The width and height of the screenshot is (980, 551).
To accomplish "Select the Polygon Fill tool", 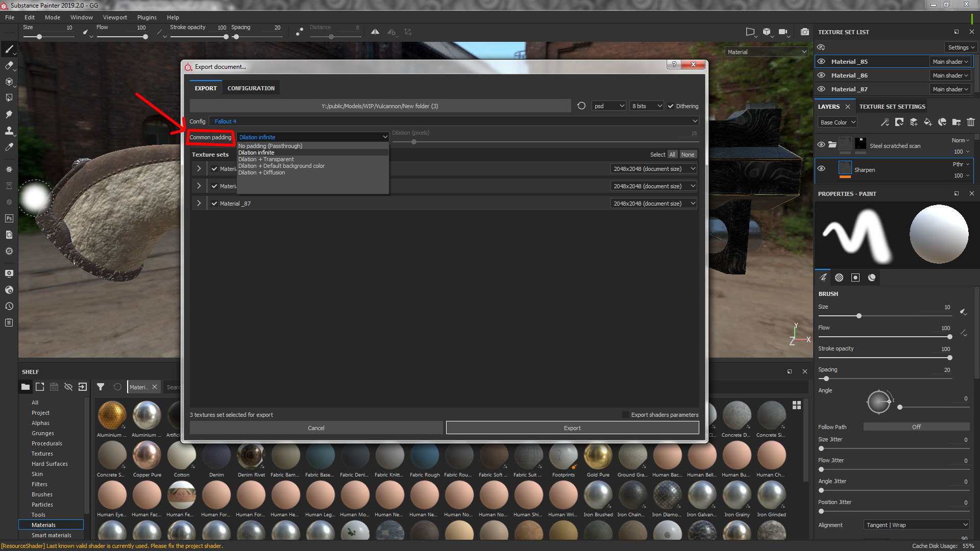I will click(9, 98).
